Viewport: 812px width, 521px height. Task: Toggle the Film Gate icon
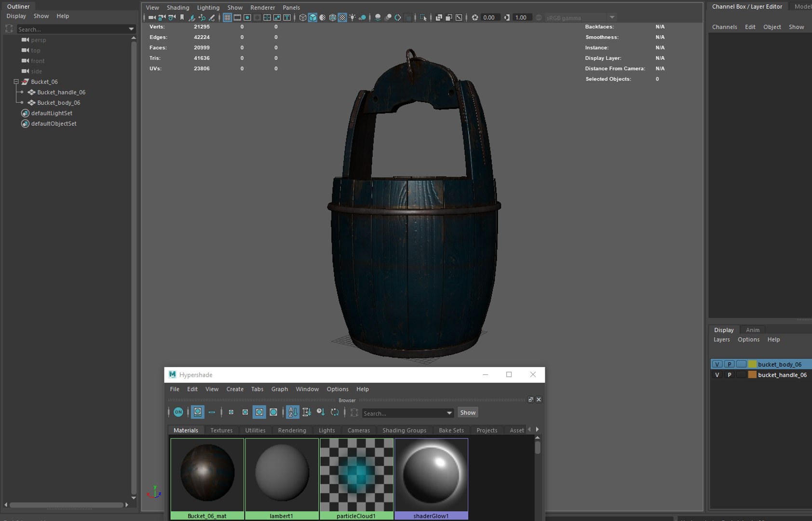(x=237, y=17)
